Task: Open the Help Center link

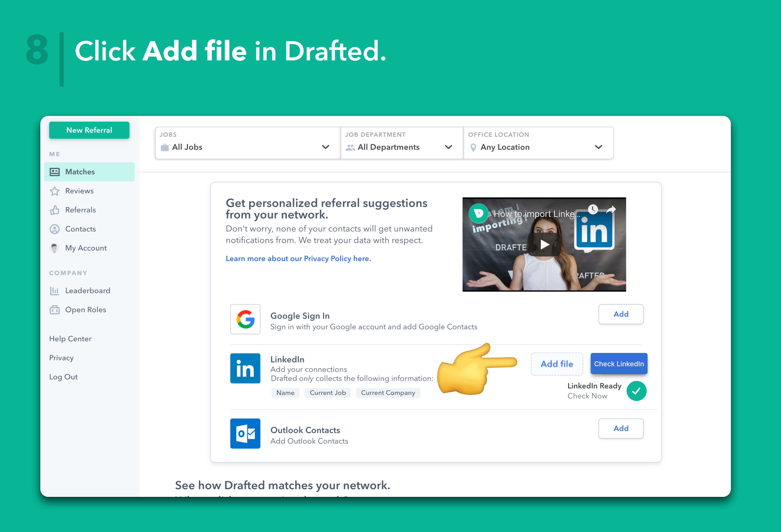Action: coord(70,339)
